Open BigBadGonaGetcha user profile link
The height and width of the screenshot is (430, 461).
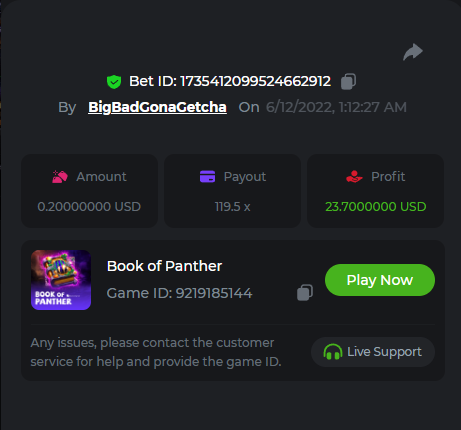(157, 107)
